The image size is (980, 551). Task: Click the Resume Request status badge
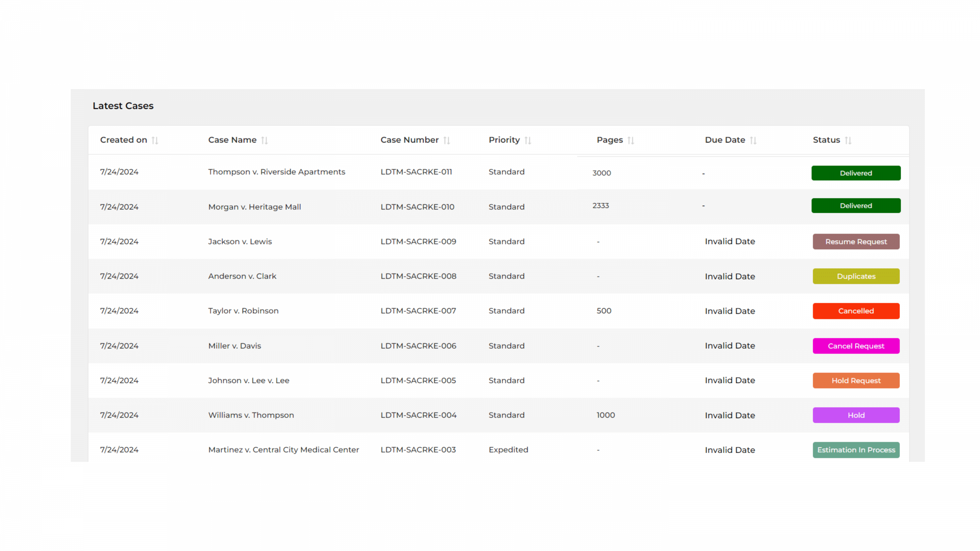(856, 242)
